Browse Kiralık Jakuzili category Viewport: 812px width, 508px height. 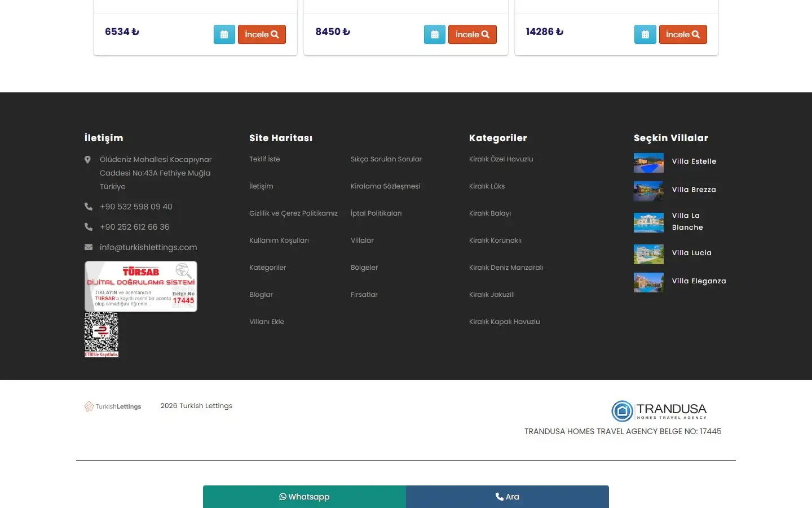[492, 295]
